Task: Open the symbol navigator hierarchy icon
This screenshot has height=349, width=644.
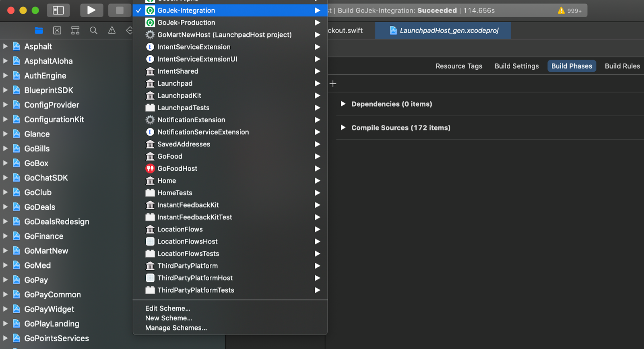Action: (75, 30)
